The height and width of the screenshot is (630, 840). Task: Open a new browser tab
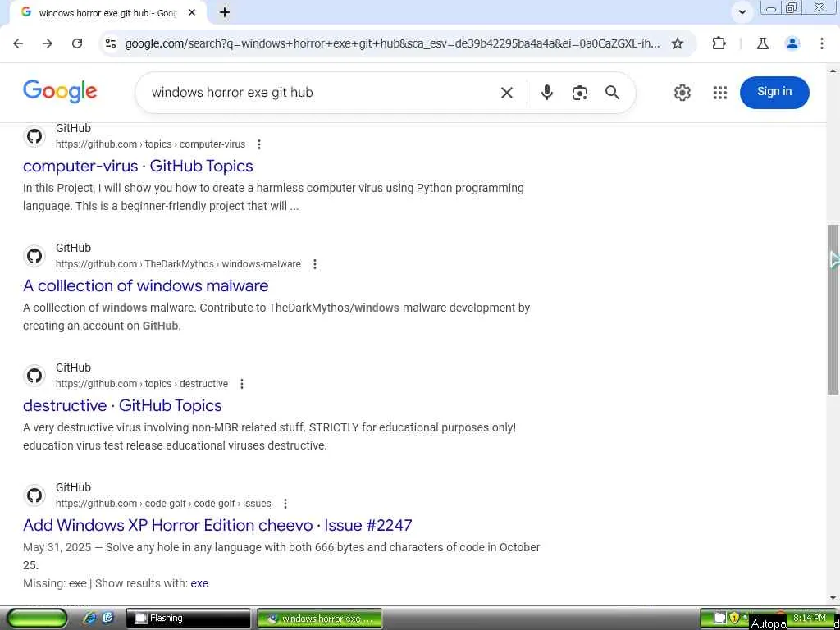[x=225, y=12]
